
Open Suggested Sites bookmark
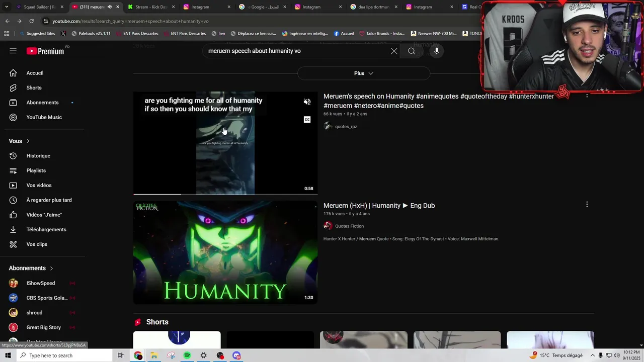(38, 34)
